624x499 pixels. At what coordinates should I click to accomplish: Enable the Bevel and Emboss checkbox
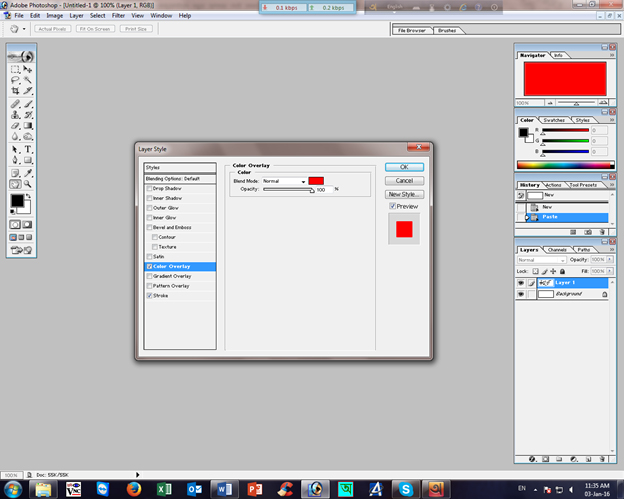coord(150,227)
